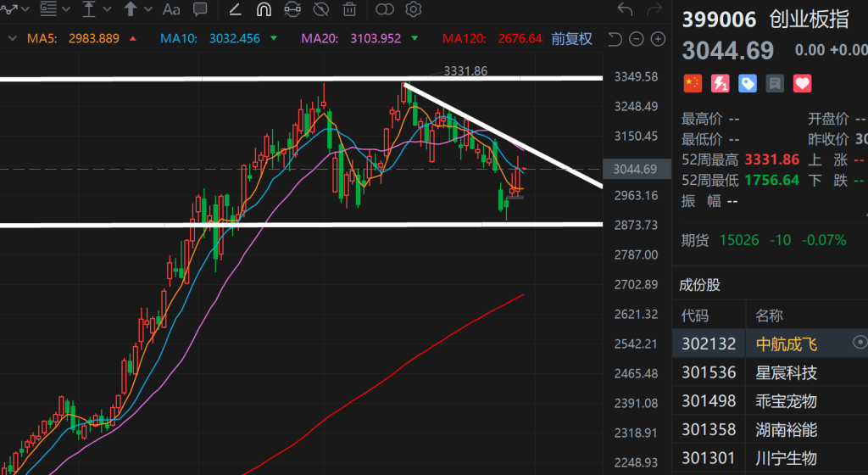Open chart settings gear icon
The width and height of the screenshot is (868, 475).
pos(414,10)
